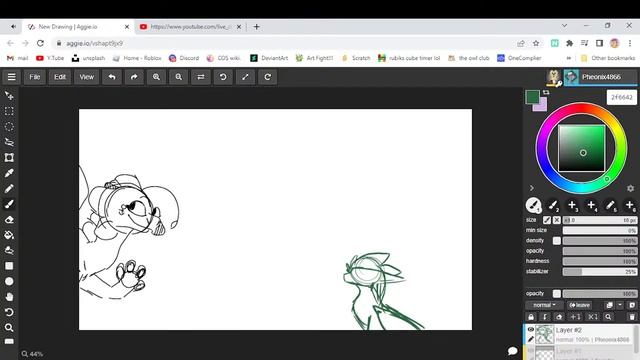Click the zoom in toolbar button

(156, 77)
